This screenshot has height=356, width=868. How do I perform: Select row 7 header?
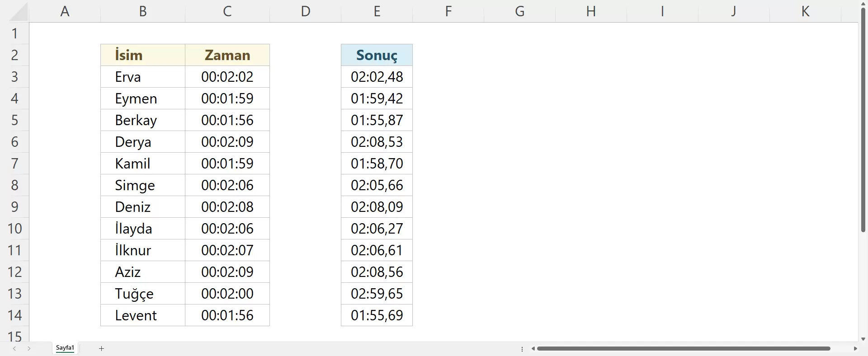[14, 164]
